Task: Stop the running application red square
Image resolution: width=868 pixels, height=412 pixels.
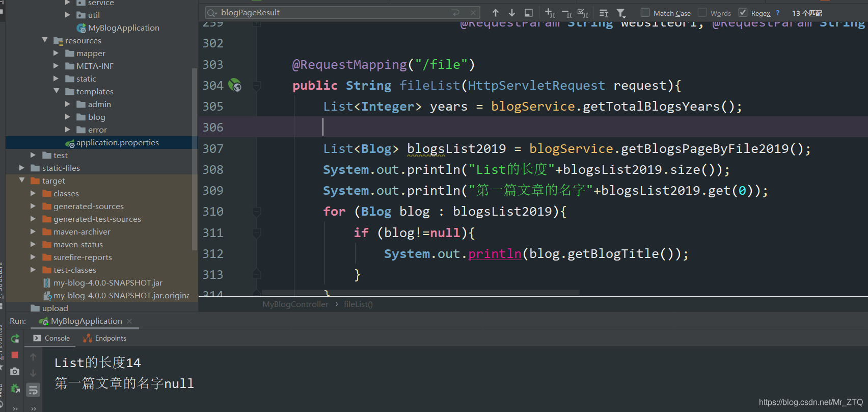Action: click(x=15, y=355)
